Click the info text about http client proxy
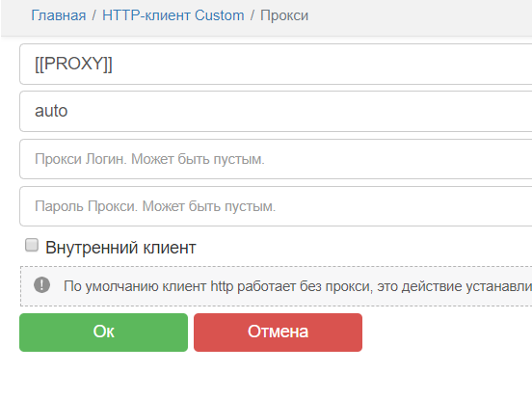Image resolution: width=532 pixels, height=399 pixels. [298, 286]
